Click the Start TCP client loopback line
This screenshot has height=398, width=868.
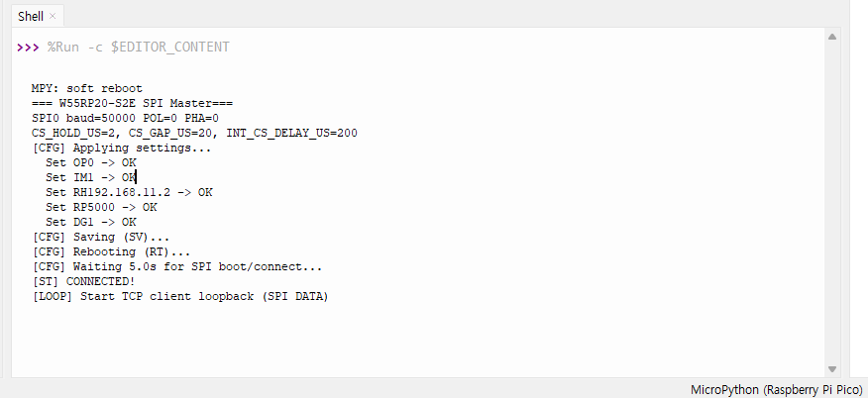click(179, 297)
